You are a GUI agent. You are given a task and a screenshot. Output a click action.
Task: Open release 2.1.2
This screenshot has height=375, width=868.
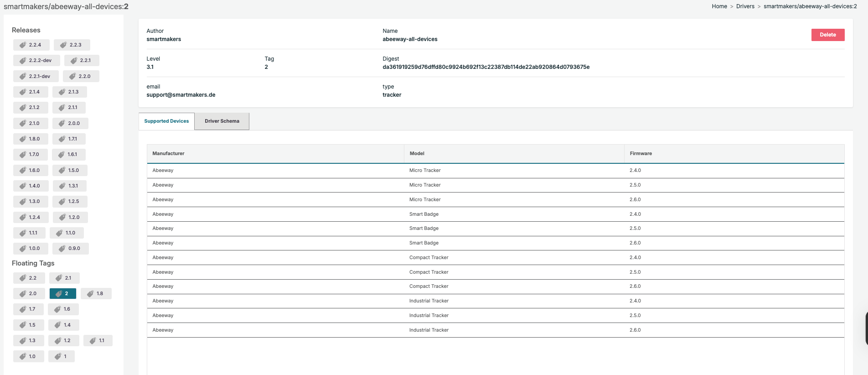[x=31, y=107]
